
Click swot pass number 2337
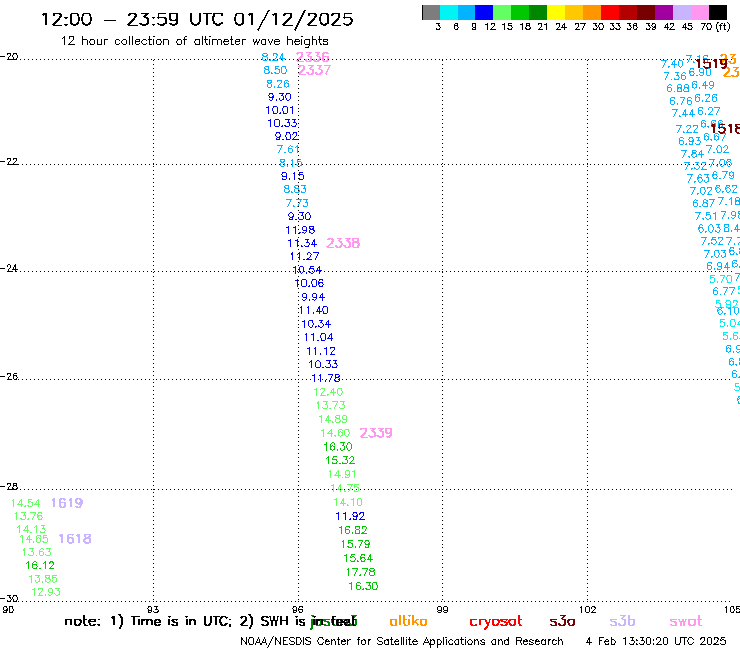[314, 70]
